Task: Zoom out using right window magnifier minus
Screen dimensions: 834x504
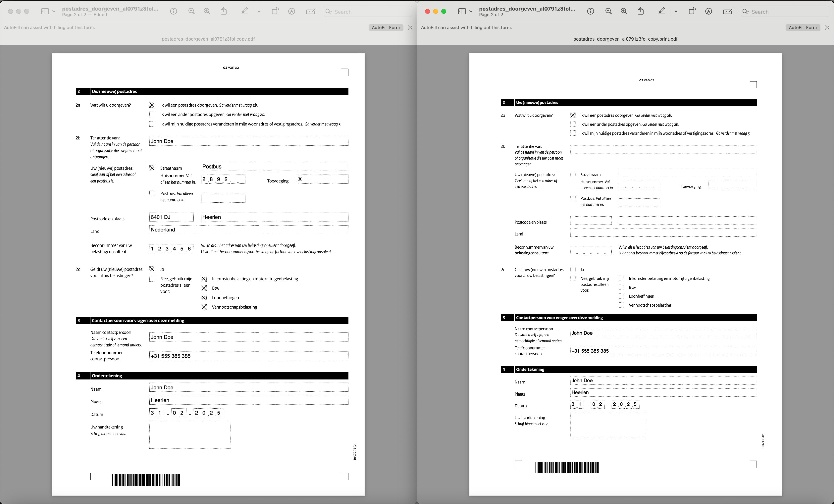Action: 608,12
